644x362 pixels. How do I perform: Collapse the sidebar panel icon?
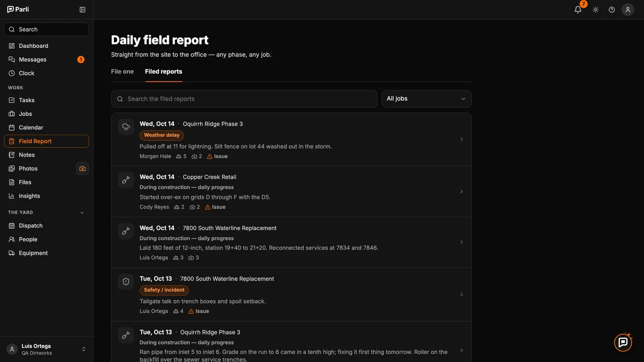click(82, 10)
